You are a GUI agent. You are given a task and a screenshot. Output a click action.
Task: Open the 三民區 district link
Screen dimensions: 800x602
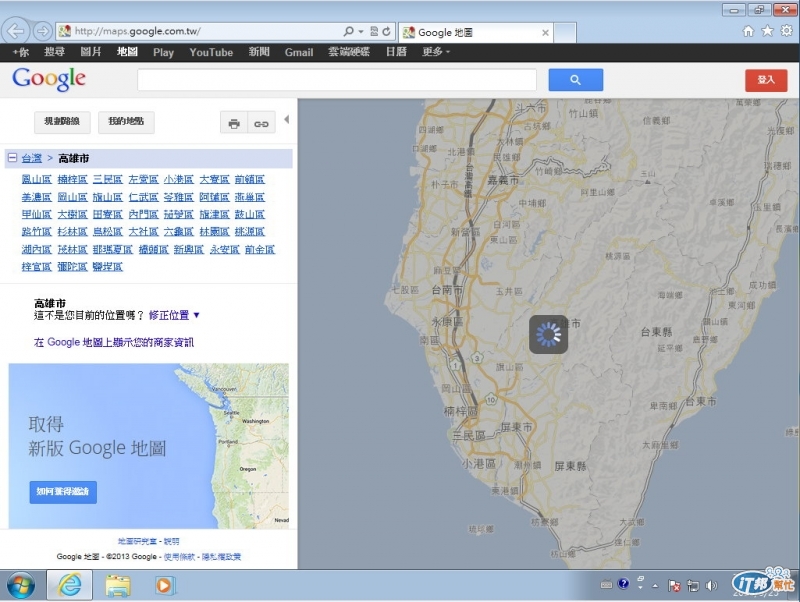[108, 180]
